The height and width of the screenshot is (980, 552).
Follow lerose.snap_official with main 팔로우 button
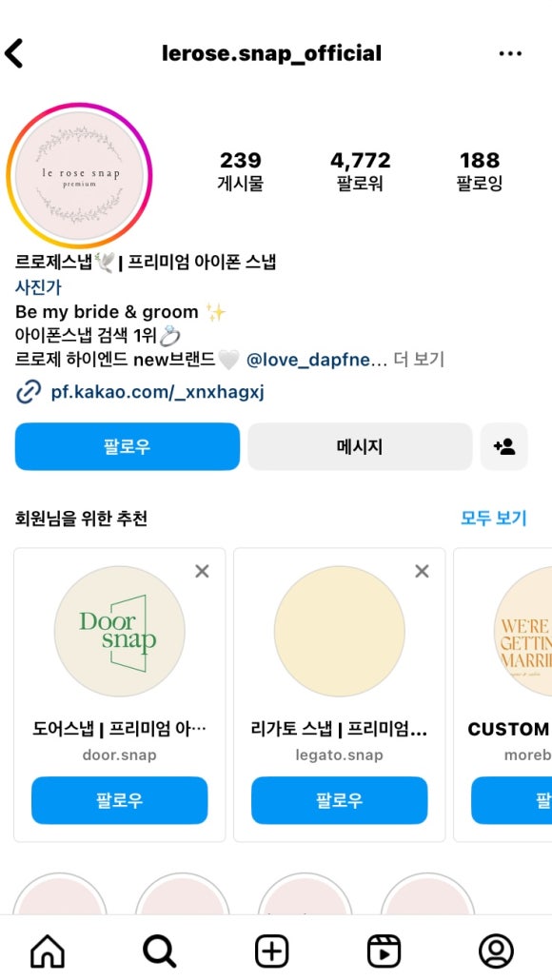coord(128,447)
